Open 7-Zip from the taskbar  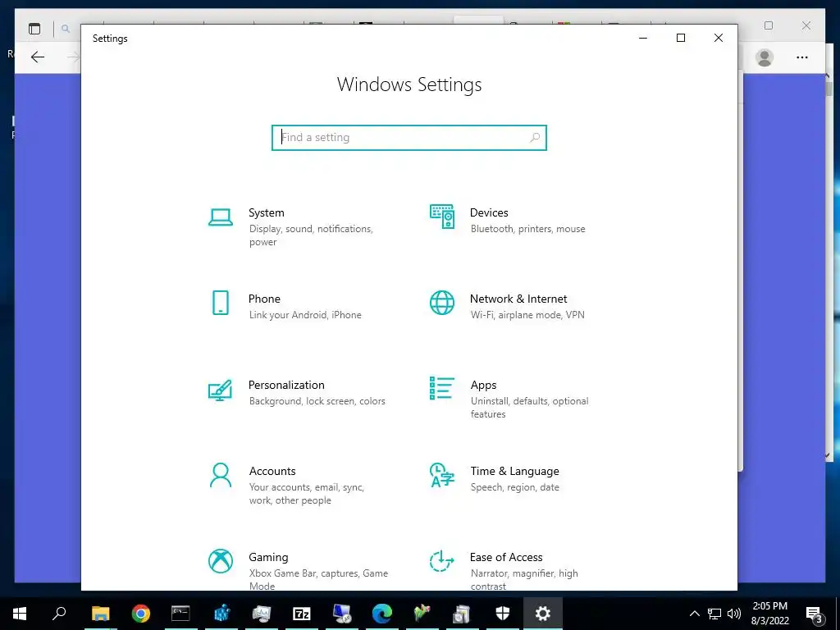point(302,614)
